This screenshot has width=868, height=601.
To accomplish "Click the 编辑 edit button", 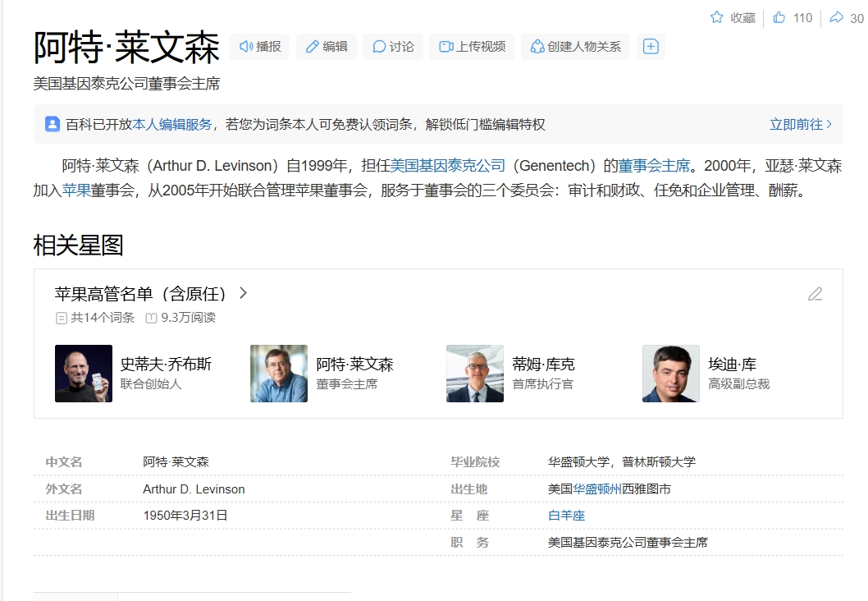I will point(327,47).
